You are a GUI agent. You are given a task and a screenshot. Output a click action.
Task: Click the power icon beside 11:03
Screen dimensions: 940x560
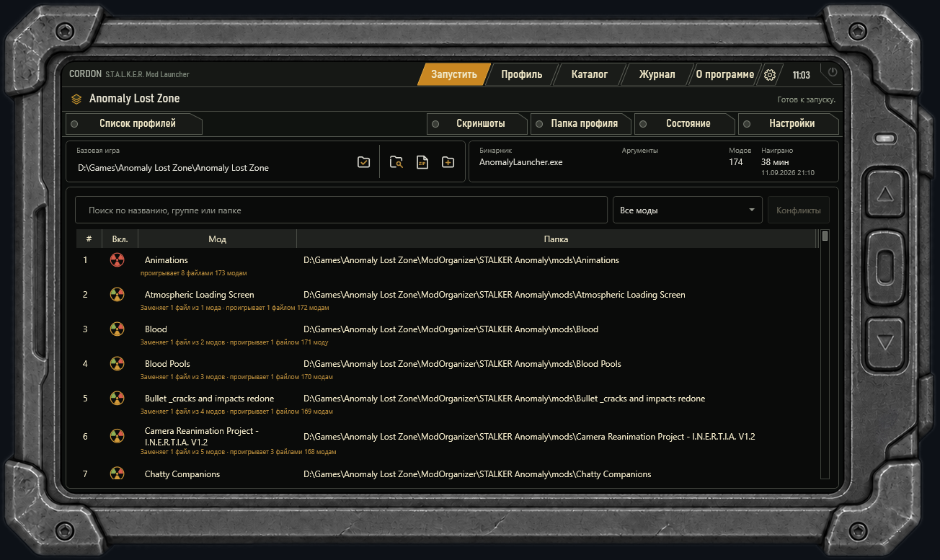[833, 73]
